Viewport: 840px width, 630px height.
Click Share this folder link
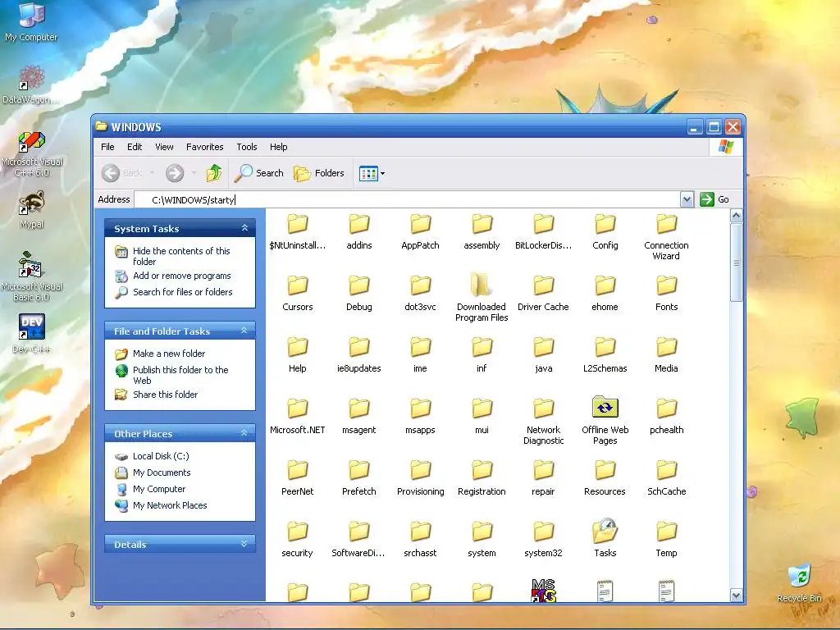point(165,395)
